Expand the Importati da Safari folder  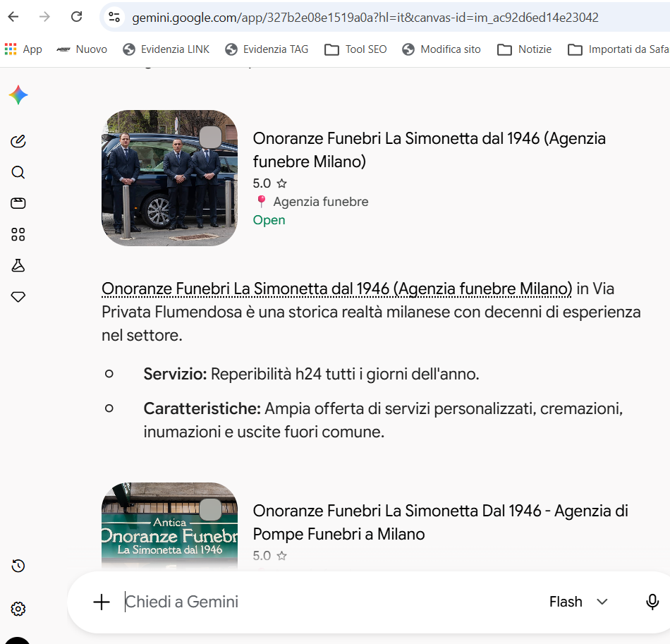[619, 49]
